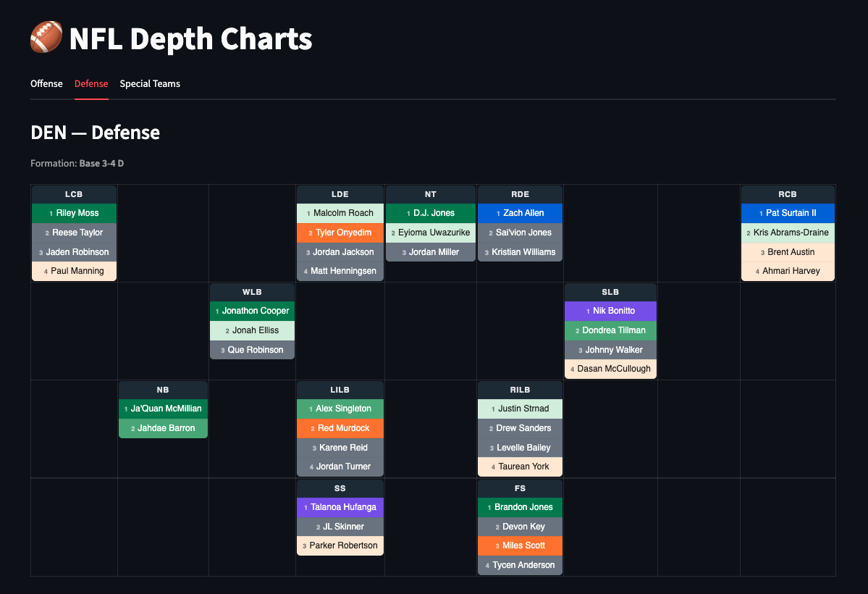This screenshot has height=594, width=868.
Task: Select the NB position header
Action: (x=163, y=390)
